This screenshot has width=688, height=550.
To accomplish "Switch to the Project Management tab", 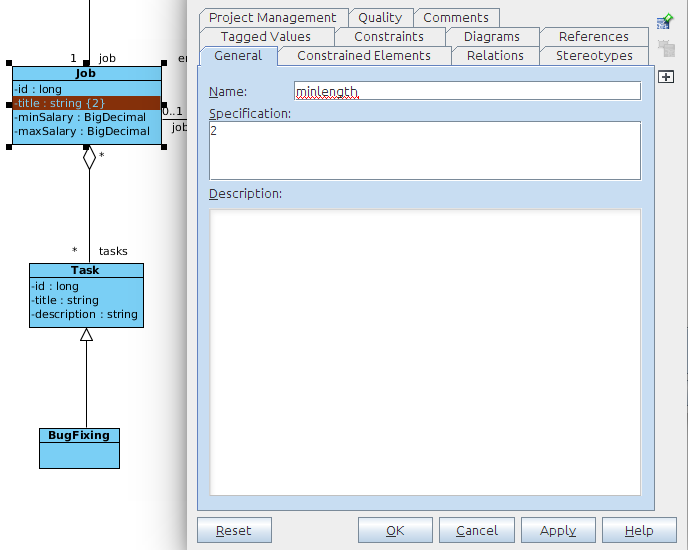I will 272,17.
